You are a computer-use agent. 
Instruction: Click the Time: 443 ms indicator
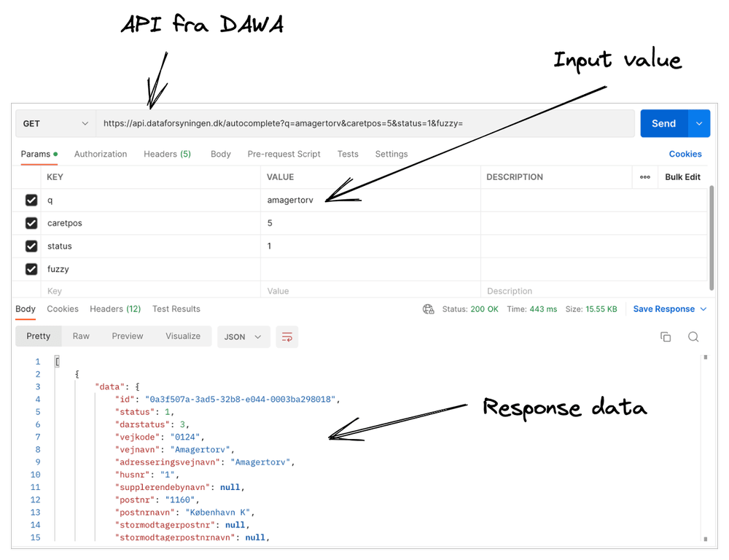click(532, 309)
